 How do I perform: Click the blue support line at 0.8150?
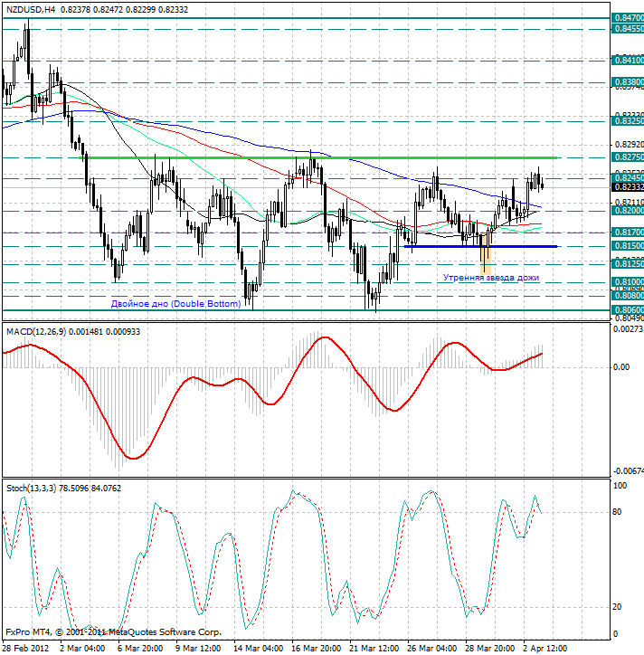click(480, 246)
